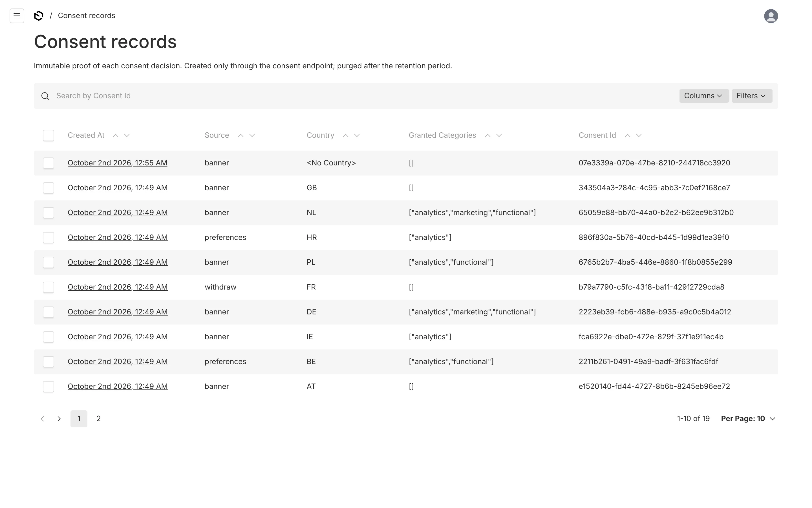Viewport: 812px width, 508px height.
Task: Open the Filters dropdown
Action: point(752,96)
